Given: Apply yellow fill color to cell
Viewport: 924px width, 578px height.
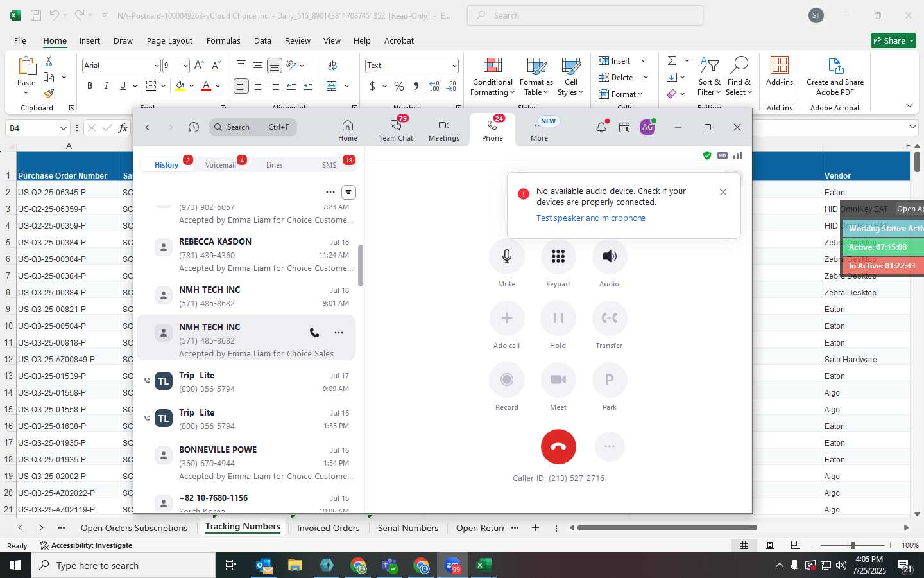Looking at the screenshot, I should click(x=180, y=86).
